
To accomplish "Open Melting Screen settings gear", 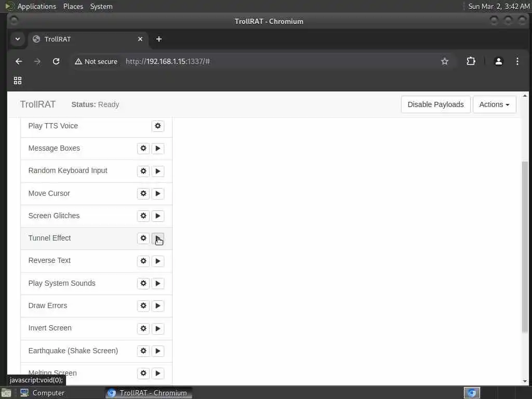I will tap(143, 373).
